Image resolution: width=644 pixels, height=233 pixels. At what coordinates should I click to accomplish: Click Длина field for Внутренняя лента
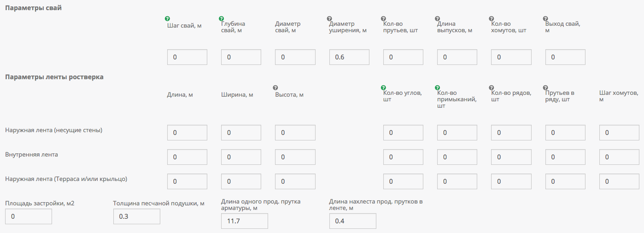187,157
